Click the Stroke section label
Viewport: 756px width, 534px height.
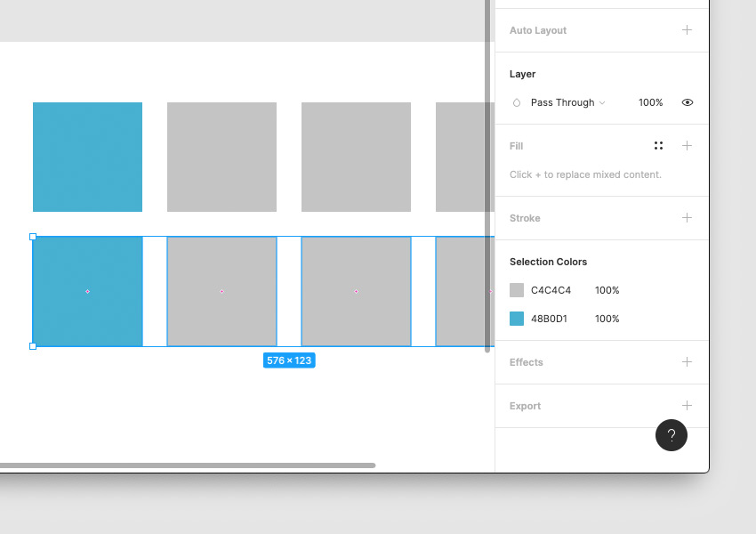(x=525, y=218)
